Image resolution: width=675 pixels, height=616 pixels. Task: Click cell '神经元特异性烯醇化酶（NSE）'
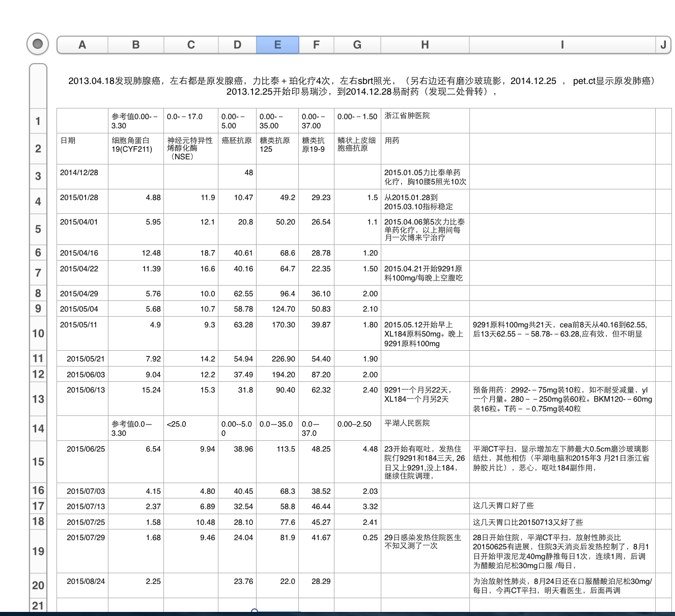coord(191,149)
